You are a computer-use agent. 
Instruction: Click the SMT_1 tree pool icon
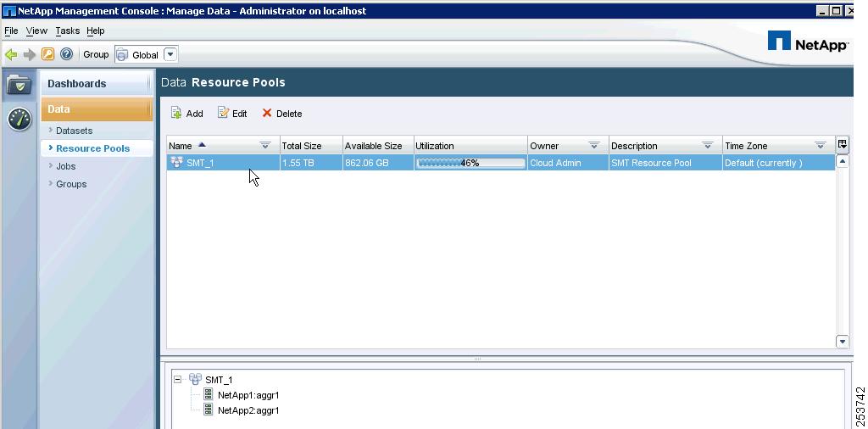point(195,379)
